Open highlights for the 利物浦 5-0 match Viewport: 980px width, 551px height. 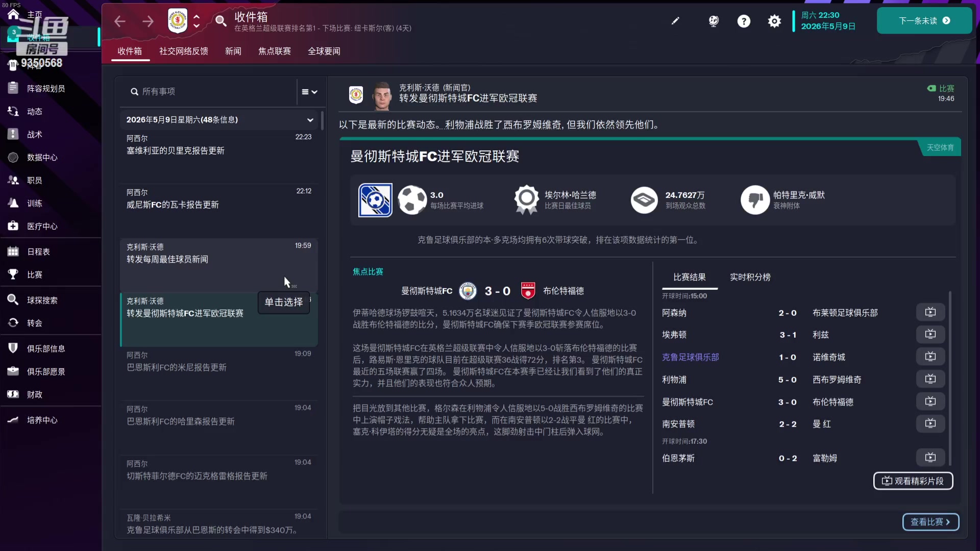930,379
